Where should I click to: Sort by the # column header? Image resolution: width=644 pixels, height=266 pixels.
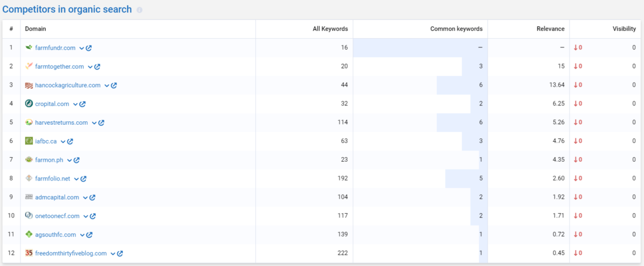(11, 29)
